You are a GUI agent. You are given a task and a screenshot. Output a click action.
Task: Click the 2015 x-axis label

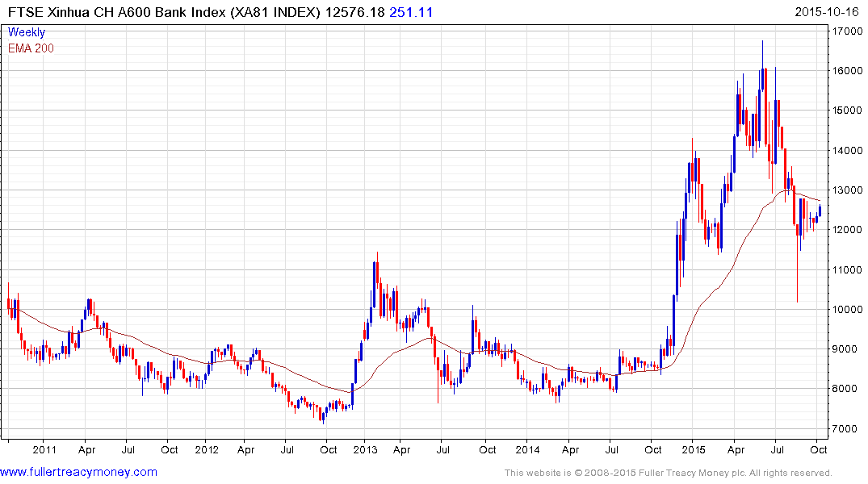coord(694,449)
